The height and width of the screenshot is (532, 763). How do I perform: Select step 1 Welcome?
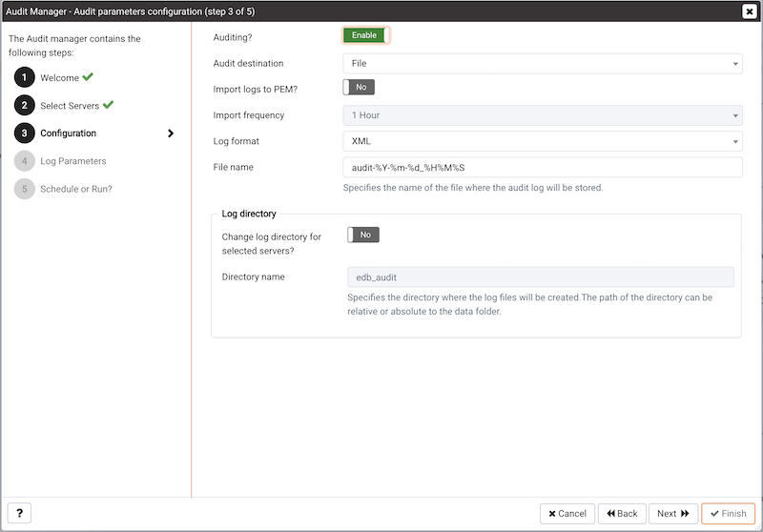(x=59, y=78)
